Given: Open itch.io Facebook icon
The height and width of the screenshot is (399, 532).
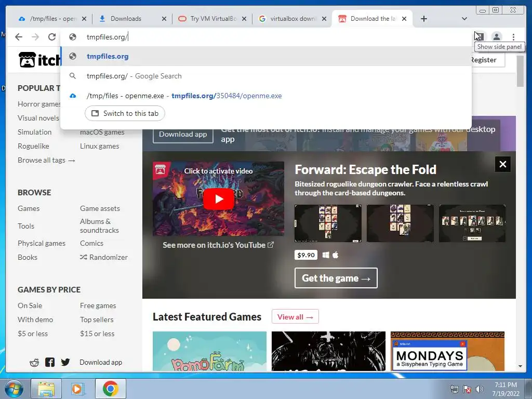Looking at the screenshot, I should click(x=50, y=362).
